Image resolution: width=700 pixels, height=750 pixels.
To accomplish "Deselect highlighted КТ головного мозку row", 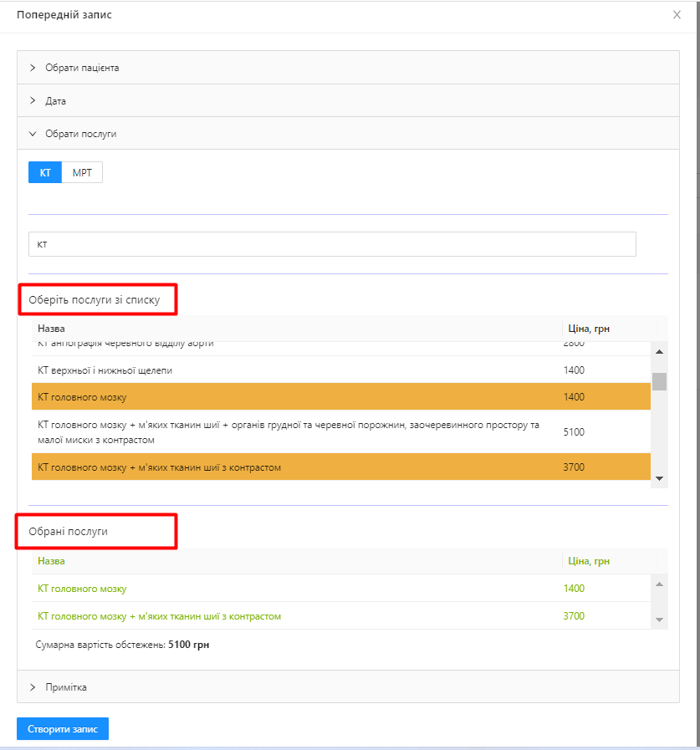I will point(82,397).
